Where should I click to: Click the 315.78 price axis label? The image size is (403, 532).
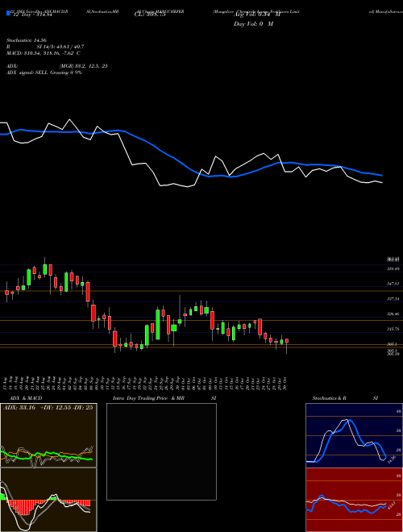393,330
